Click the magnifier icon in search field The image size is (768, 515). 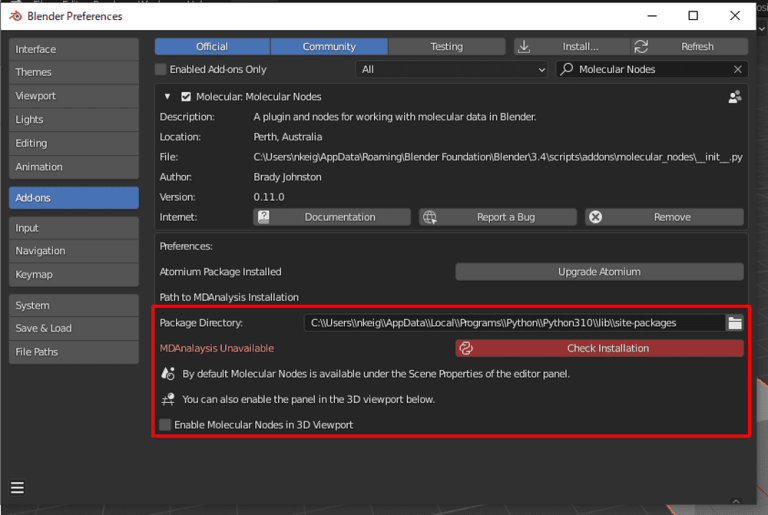[x=567, y=70]
